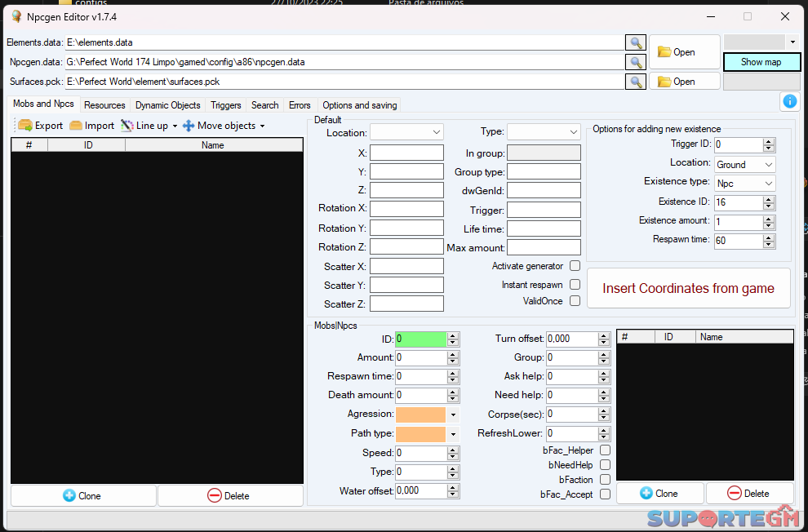Click the Elements.data path field

344,42
